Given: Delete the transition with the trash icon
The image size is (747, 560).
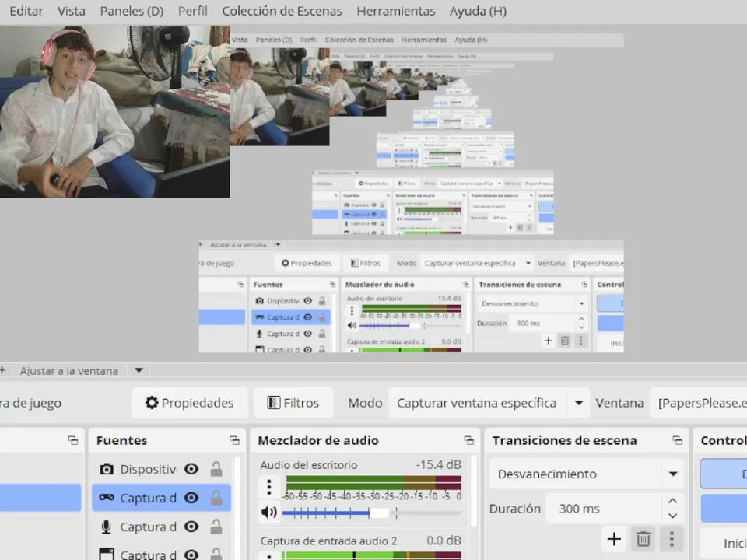Looking at the screenshot, I should click(x=644, y=539).
